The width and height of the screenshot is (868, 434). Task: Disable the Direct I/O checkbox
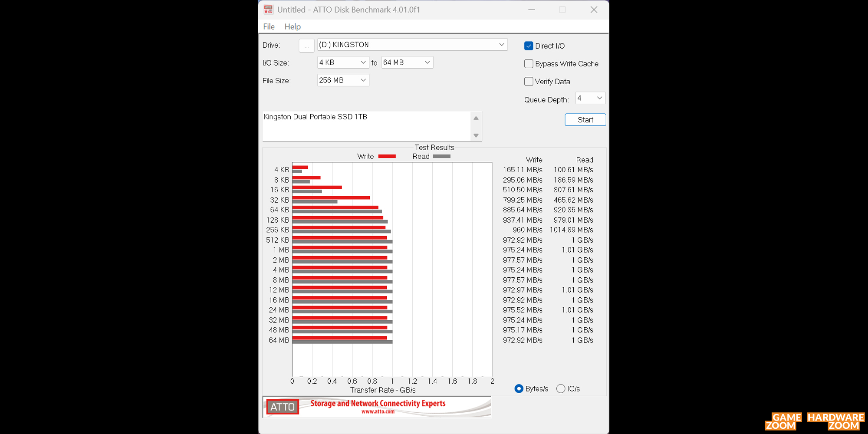click(x=529, y=46)
